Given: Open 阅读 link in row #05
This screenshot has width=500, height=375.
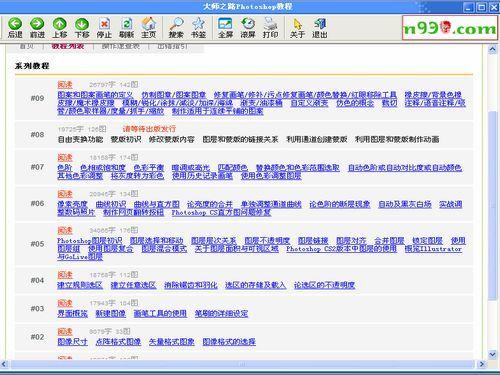Looking at the screenshot, I should [x=65, y=230].
